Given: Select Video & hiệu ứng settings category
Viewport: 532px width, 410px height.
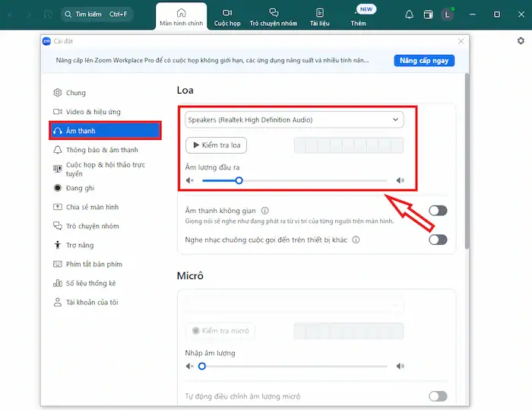Looking at the screenshot, I should pos(93,112).
